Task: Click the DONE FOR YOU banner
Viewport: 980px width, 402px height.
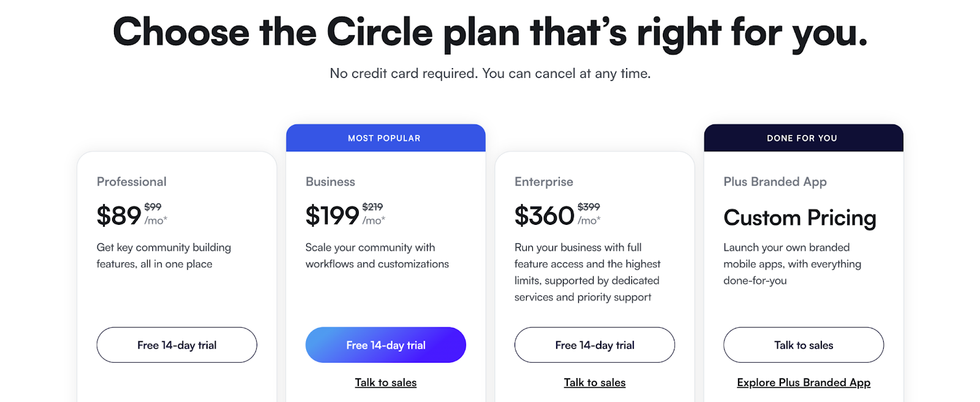Action: point(803,138)
